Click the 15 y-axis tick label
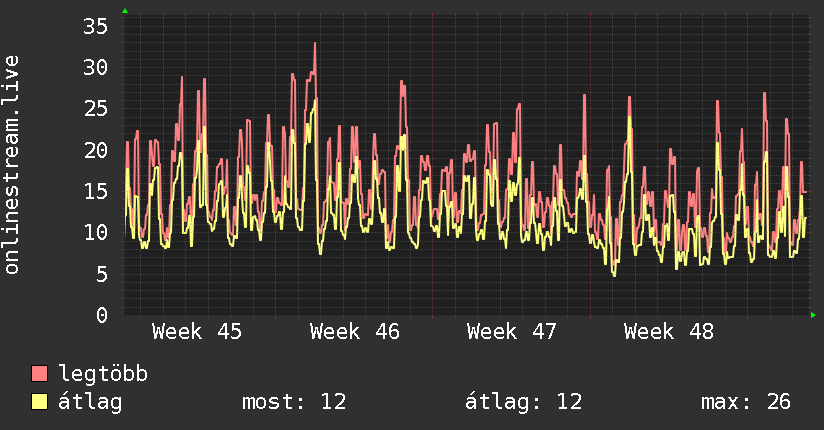824x430 pixels. pyautogui.click(x=96, y=191)
